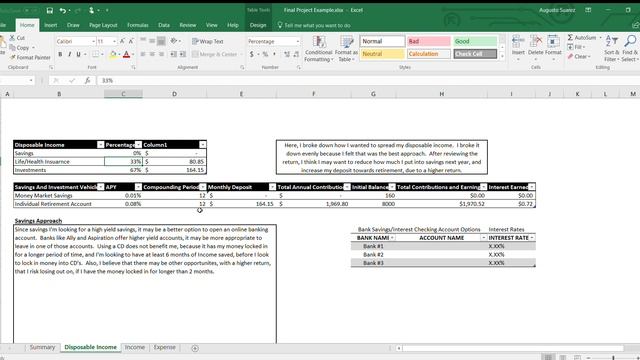
Task: Select the Good cell style
Action: tap(475, 41)
